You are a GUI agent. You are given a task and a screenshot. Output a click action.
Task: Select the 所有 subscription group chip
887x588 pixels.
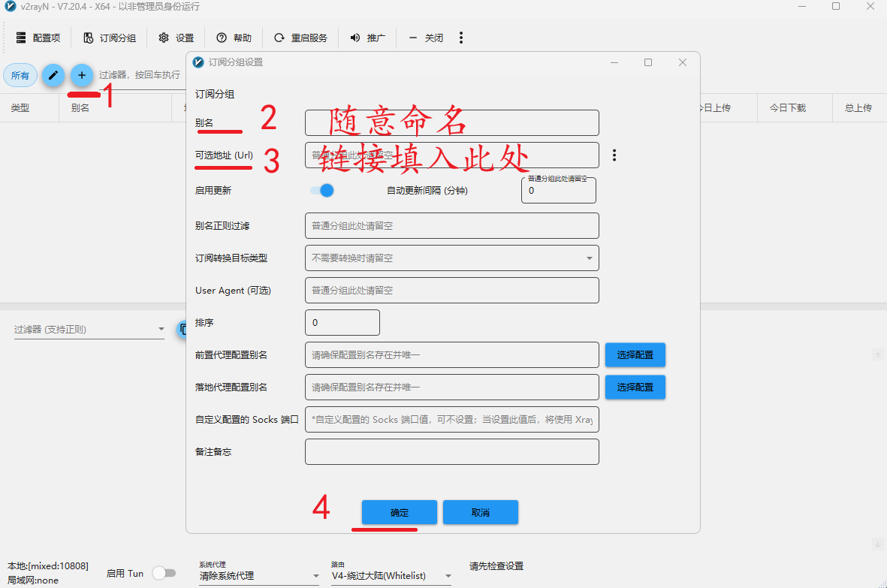[x=20, y=75]
